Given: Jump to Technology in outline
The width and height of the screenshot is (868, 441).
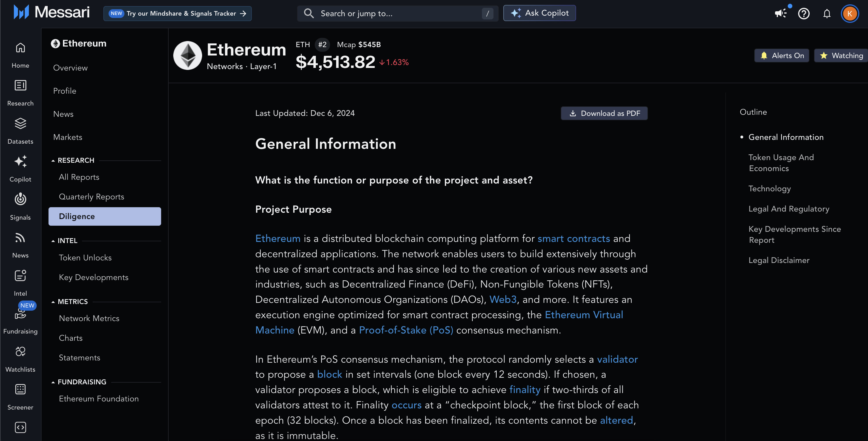Looking at the screenshot, I should pyautogui.click(x=770, y=188).
